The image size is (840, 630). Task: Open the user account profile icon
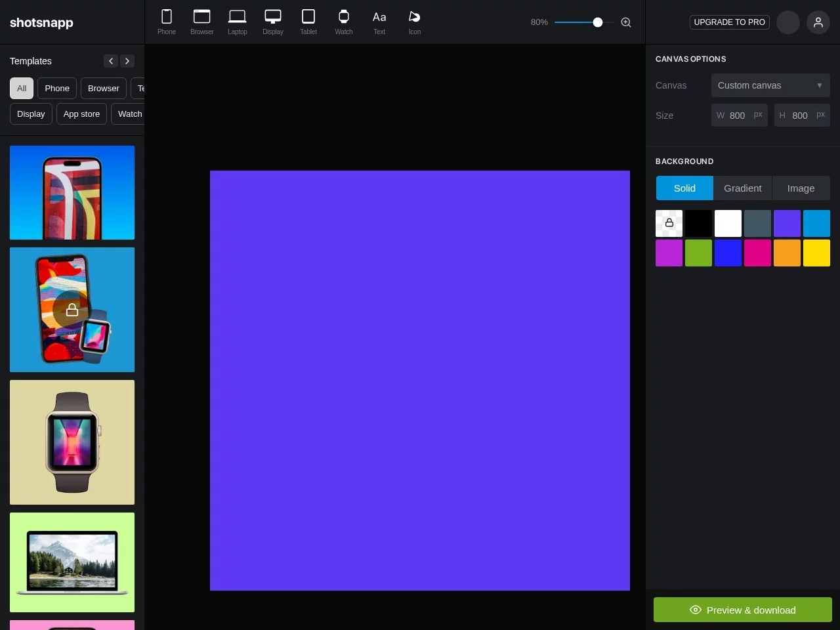pos(818,22)
